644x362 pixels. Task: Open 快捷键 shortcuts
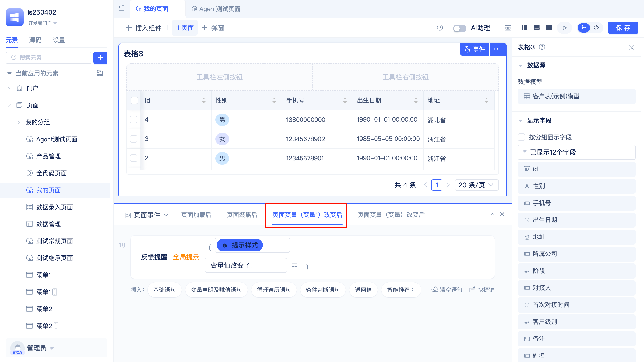click(482, 290)
